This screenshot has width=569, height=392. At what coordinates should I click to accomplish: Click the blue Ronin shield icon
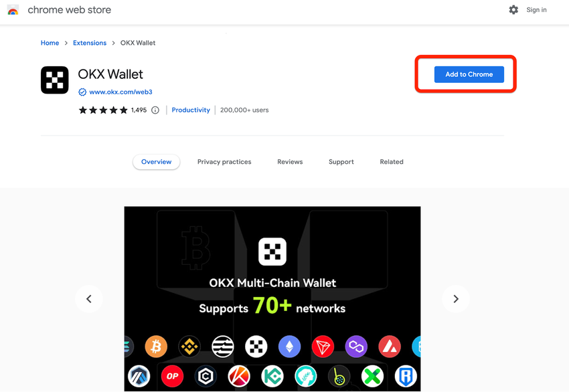point(406,376)
